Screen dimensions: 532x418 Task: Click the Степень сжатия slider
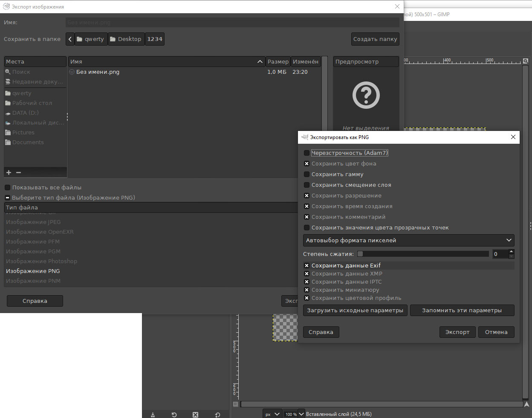423,254
